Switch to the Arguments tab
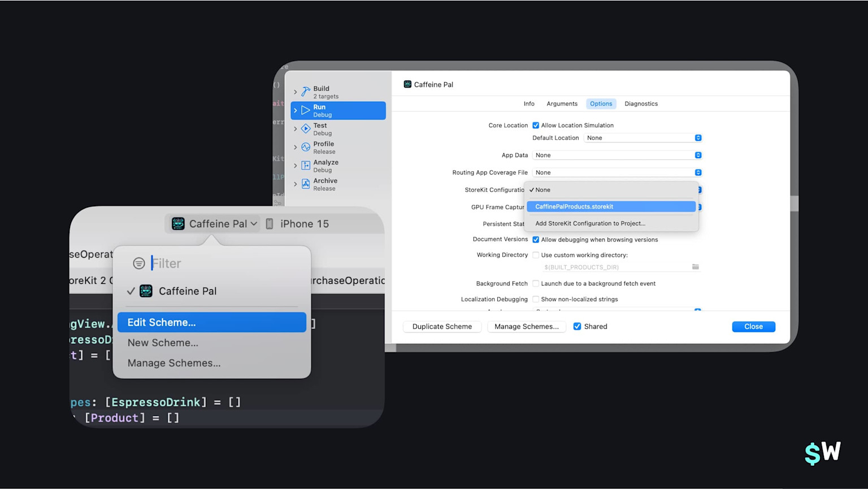Viewport: 868px width, 489px height. click(562, 103)
